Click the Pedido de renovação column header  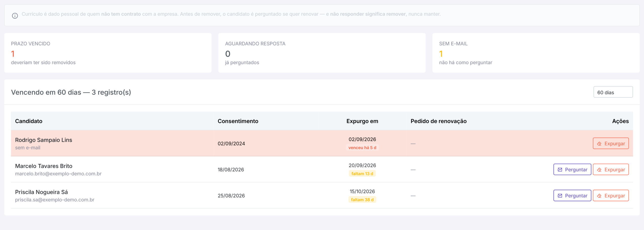[x=438, y=121]
